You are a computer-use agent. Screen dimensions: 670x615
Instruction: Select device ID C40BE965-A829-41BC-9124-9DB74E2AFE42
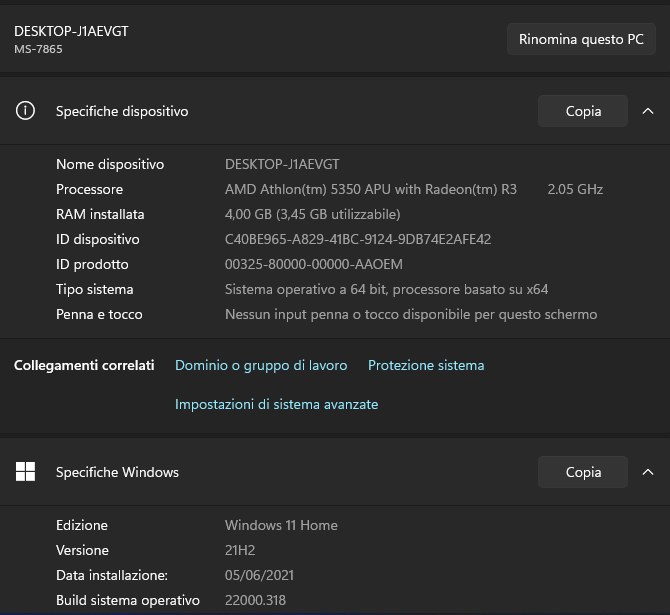tap(358, 239)
